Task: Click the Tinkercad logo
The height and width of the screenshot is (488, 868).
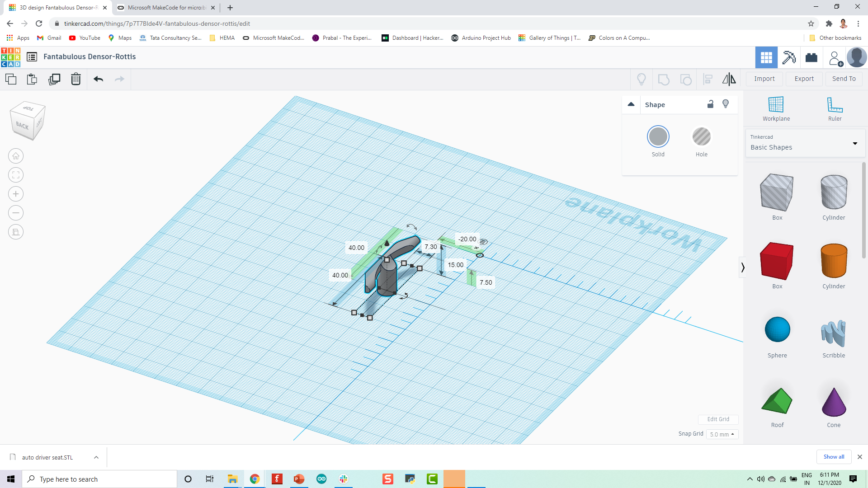Action: (10, 57)
